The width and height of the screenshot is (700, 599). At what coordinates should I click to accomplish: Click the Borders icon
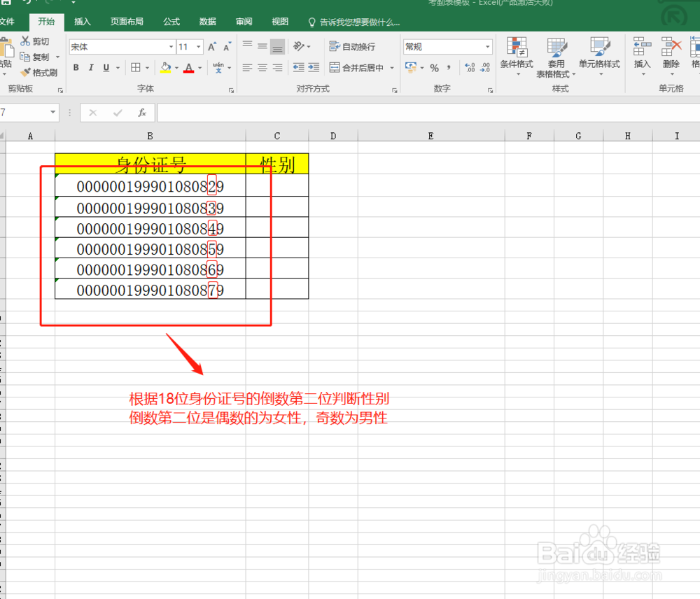pos(136,68)
